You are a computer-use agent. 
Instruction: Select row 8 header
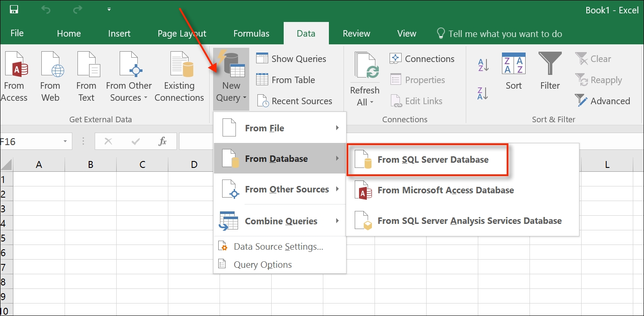(6, 282)
